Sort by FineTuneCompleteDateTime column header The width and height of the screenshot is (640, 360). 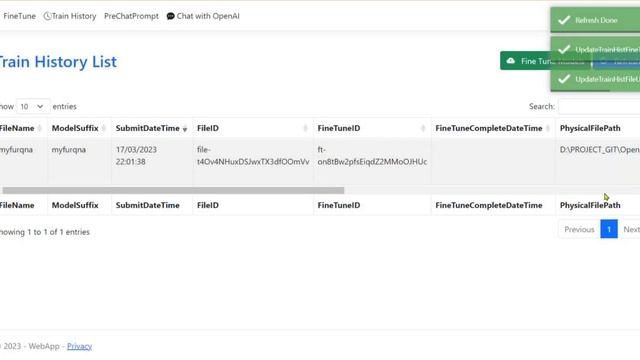coord(493,128)
